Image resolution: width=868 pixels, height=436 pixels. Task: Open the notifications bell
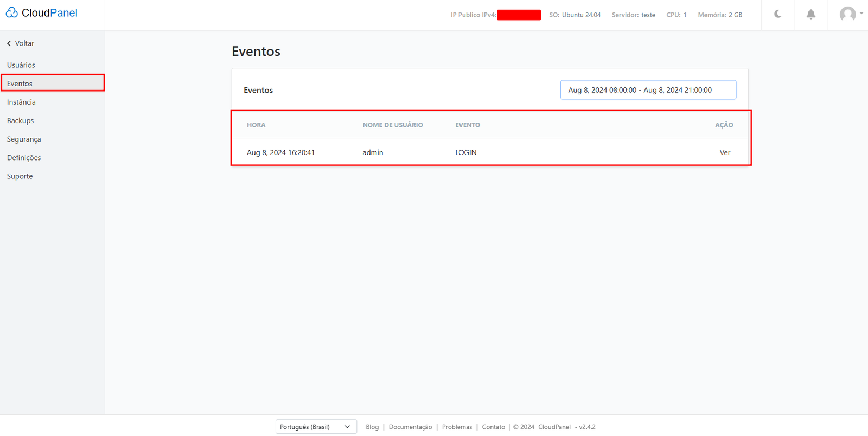point(810,15)
